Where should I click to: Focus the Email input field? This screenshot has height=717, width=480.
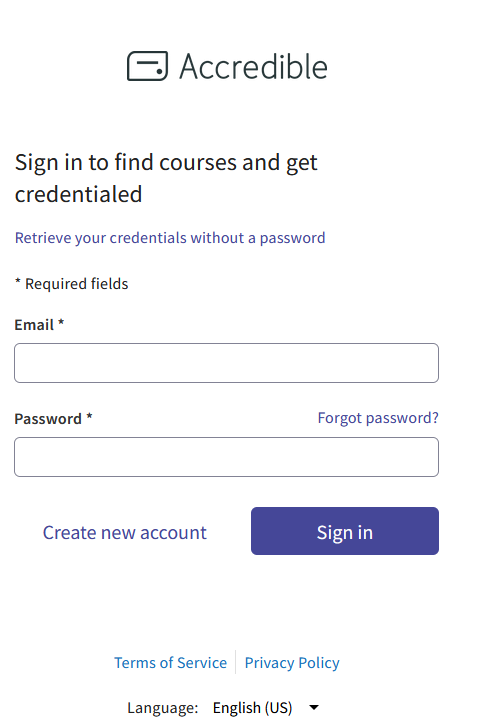pyautogui.click(x=226, y=363)
